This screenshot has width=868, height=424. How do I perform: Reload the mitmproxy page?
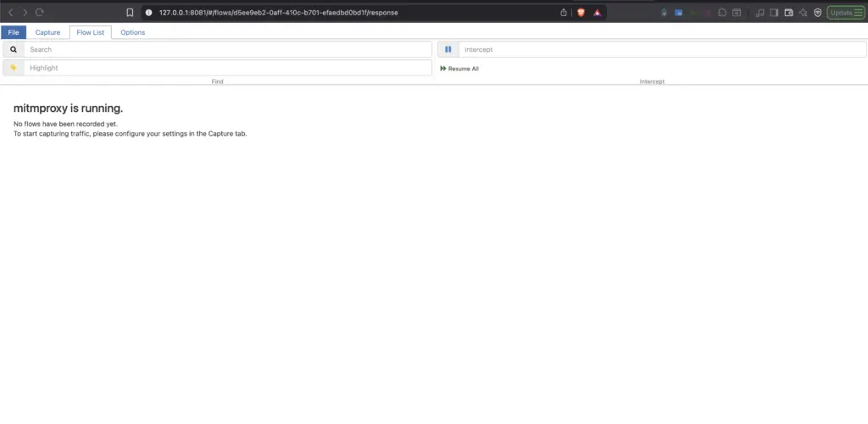click(39, 12)
